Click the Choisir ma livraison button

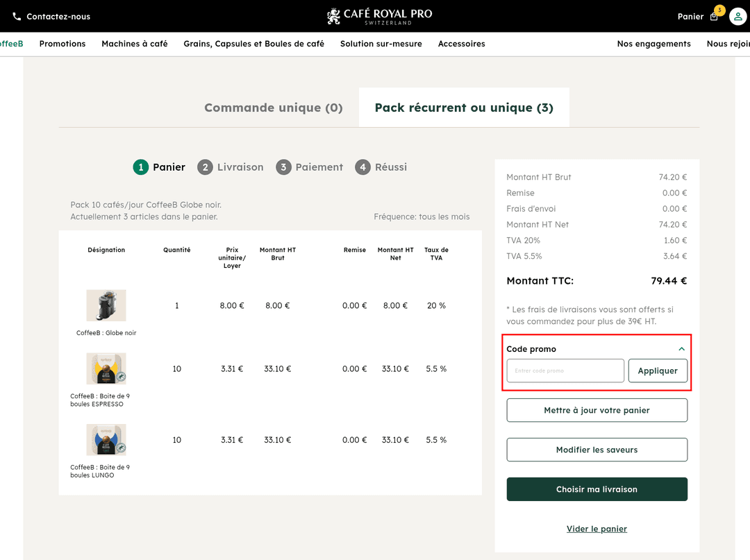[597, 489]
